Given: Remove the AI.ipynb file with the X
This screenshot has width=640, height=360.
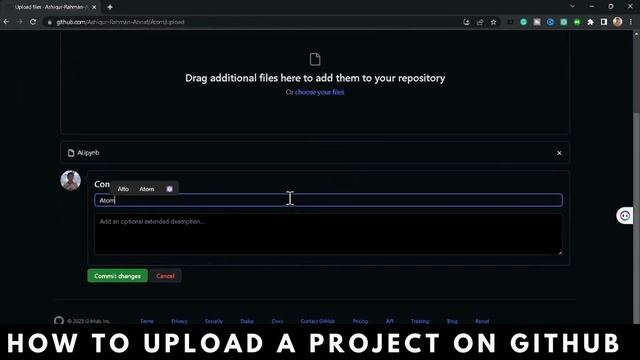Looking at the screenshot, I should (559, 153).
